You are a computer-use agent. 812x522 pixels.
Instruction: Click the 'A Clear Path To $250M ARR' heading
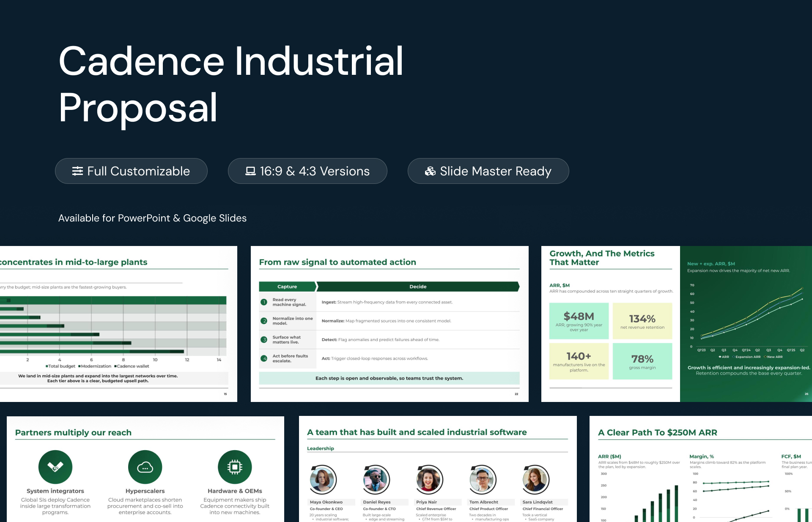(658, 432)
